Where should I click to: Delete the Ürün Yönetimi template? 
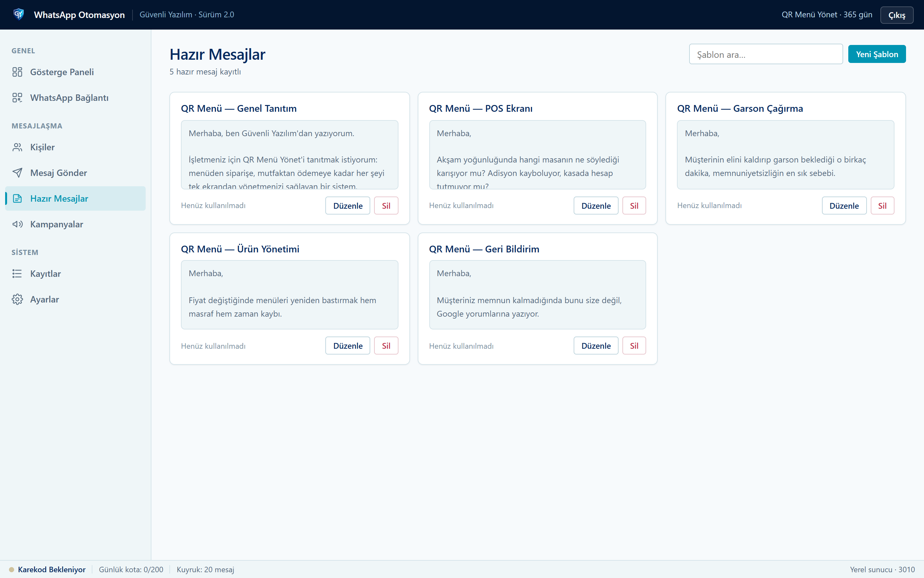[x=386, y=346]
